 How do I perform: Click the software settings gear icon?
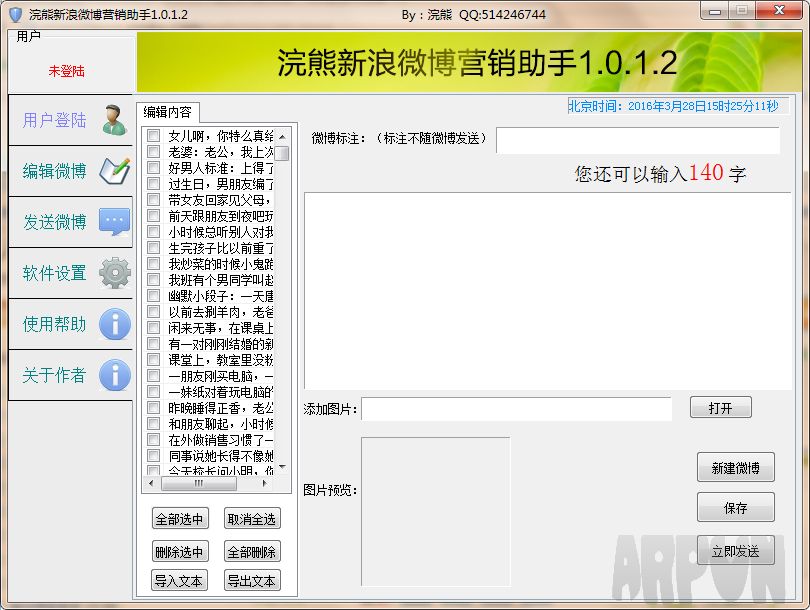[114, 273]
